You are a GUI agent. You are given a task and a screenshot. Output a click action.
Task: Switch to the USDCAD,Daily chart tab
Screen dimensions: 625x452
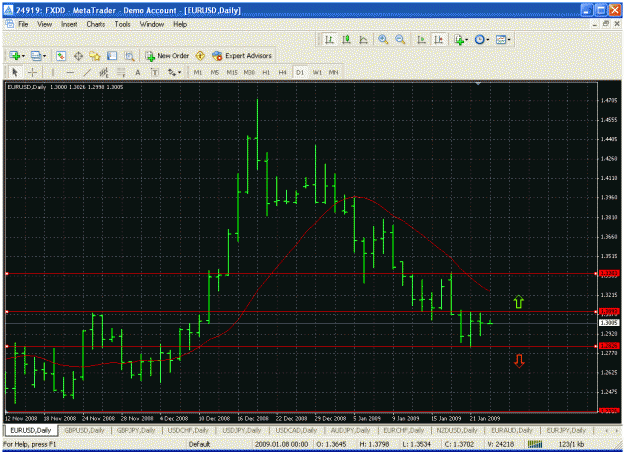pyautogui.click(x=296, y=430)
